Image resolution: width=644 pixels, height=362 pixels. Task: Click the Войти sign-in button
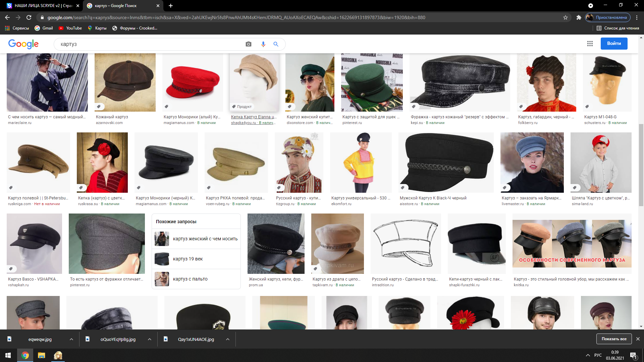614,44
